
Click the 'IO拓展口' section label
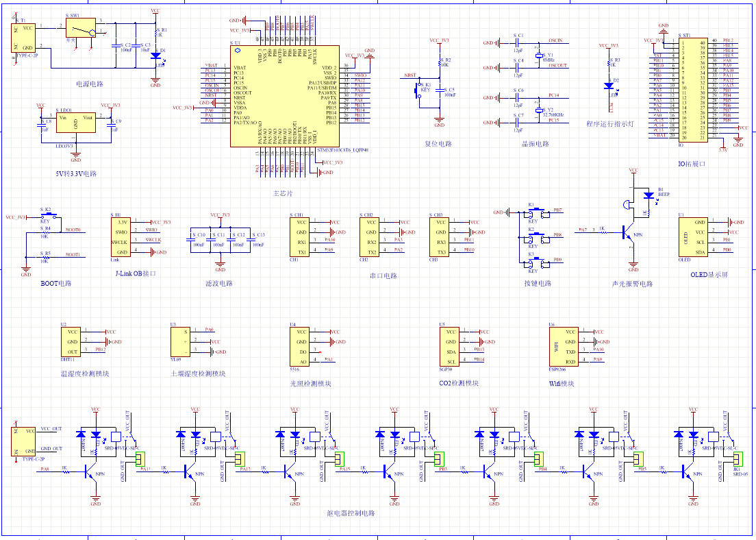[x=692, y=164]
